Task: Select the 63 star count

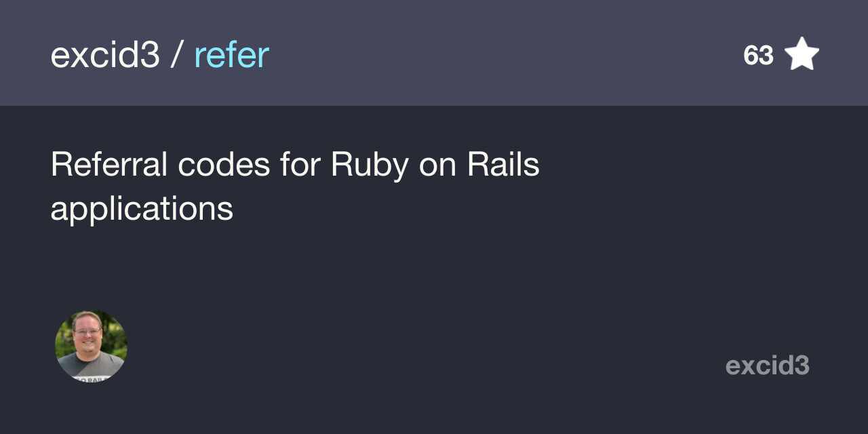Action: [758, 56]
